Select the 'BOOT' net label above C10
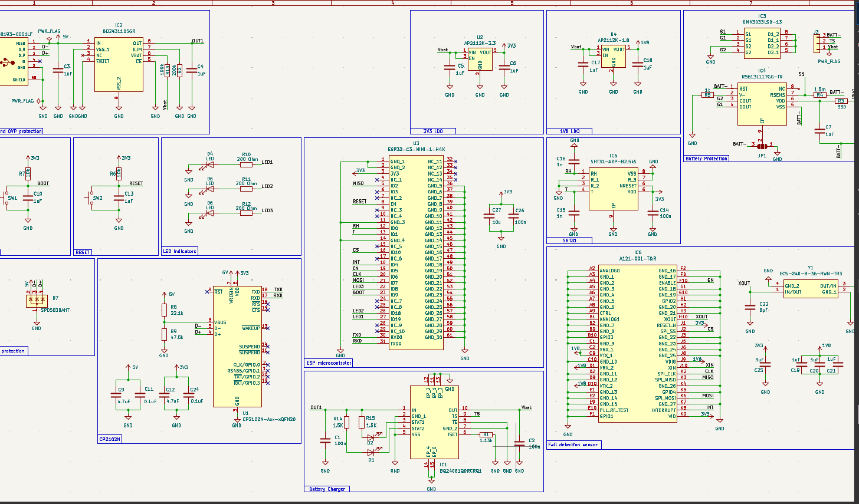 [43, 183]
